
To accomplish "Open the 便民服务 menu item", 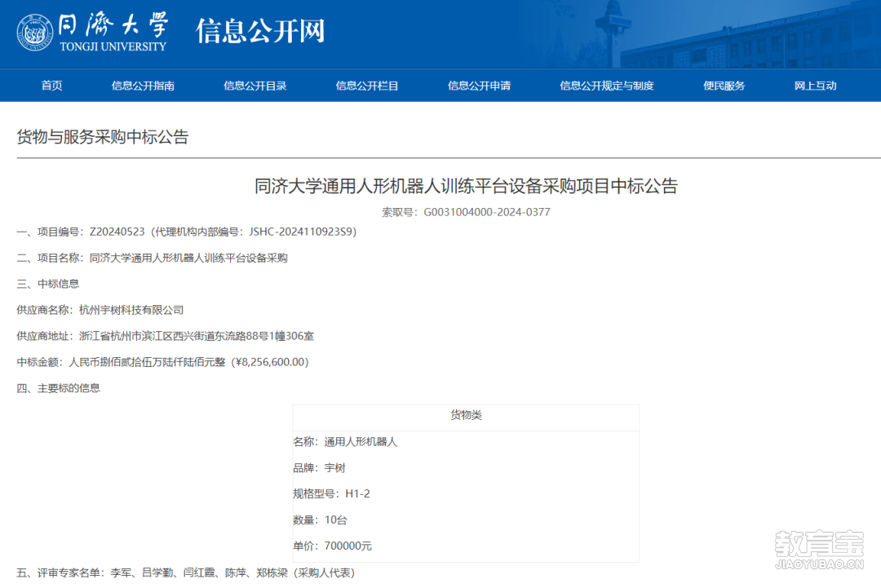I will 724,86.
